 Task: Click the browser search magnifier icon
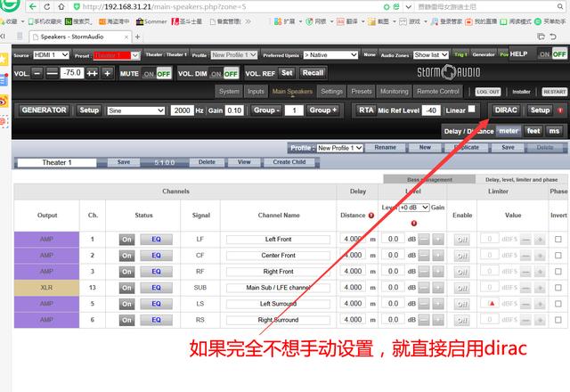click(560, 6)
